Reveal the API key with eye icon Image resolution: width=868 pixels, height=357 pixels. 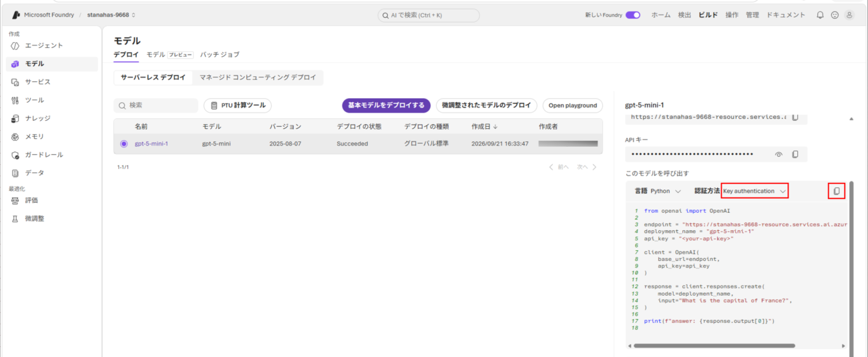[x=779, y=154]
